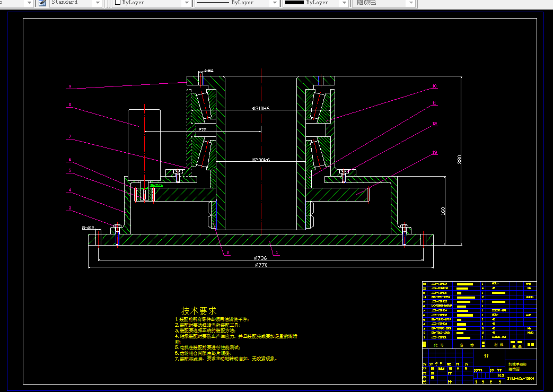
Task: Click the 8-ø12 hole annotation
Action: click(x=88, y=228)
